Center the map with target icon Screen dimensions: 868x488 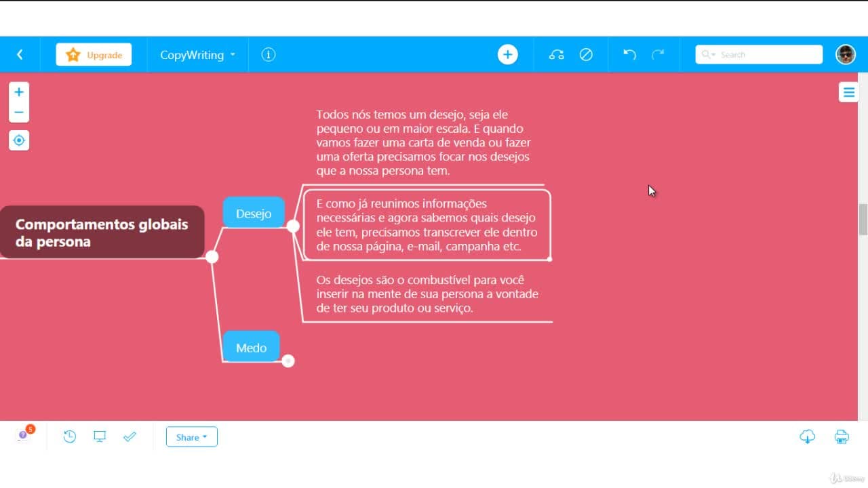point(19,140)
